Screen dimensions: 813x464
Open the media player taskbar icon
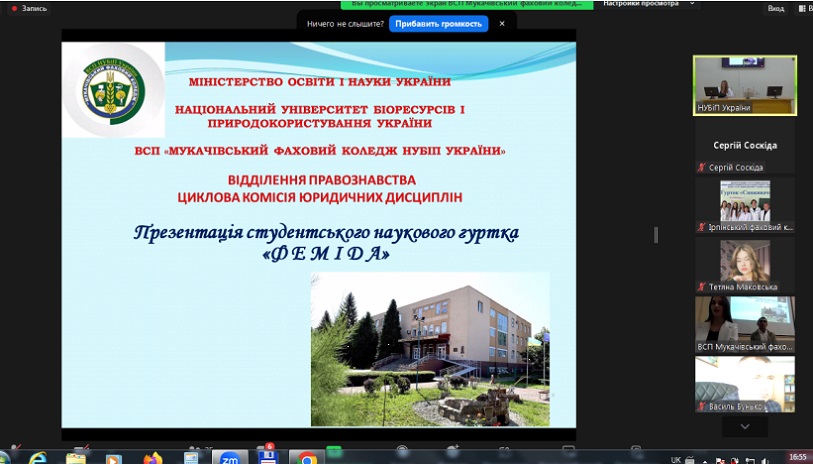pos(114,459)
